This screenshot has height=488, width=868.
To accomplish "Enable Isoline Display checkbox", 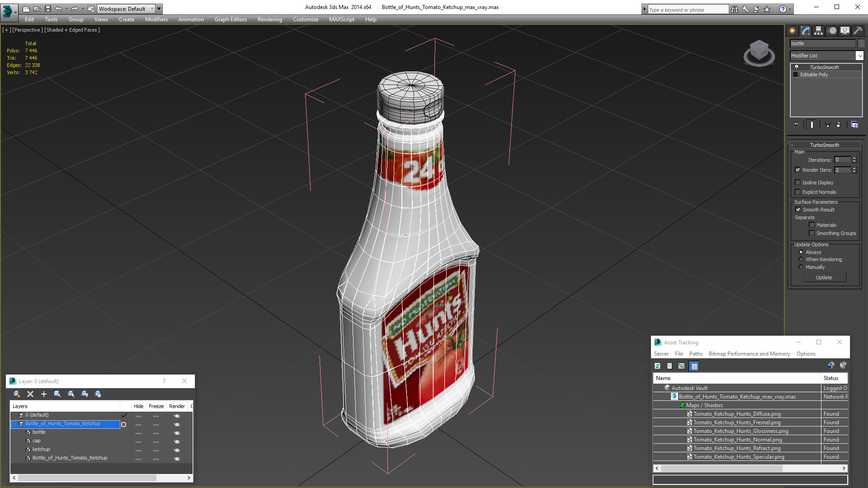I will [x=798, y=183].
